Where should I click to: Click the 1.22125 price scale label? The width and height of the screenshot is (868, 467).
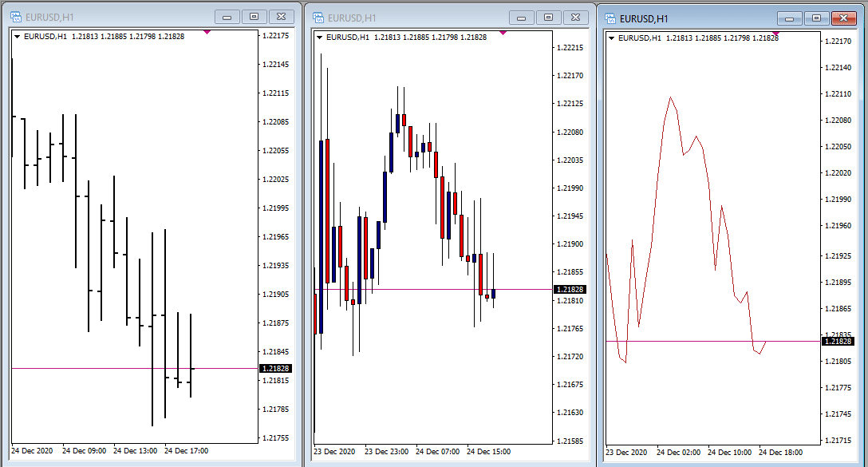pyautogui.click(x=570, y=104)
